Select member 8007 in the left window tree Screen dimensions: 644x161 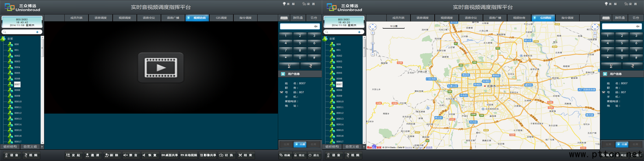(x=17, y=85)
